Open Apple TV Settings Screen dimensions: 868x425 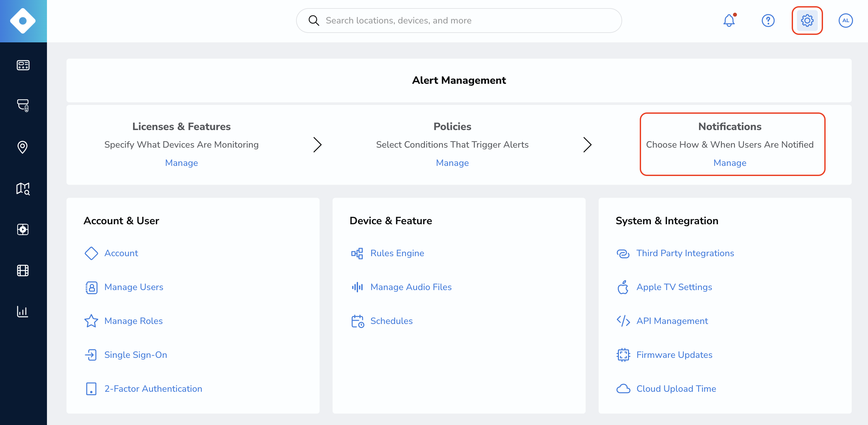point(674,287)
